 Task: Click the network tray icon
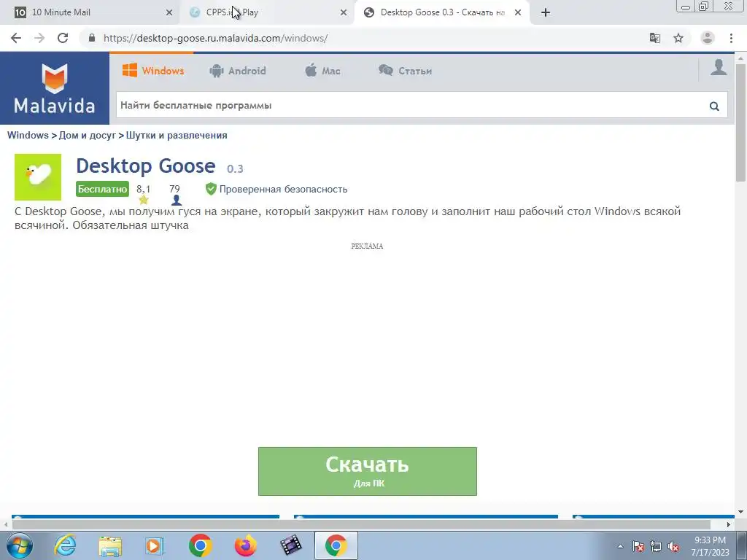[x=656, y=546]
